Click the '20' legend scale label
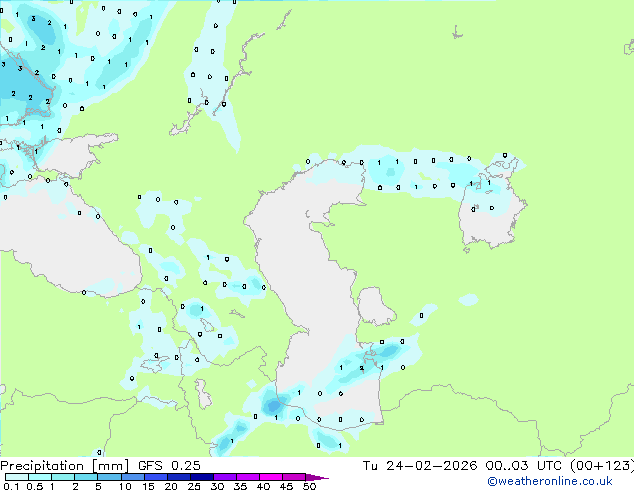Viewport: 634px width, 490px height. [x=171, y=486]
